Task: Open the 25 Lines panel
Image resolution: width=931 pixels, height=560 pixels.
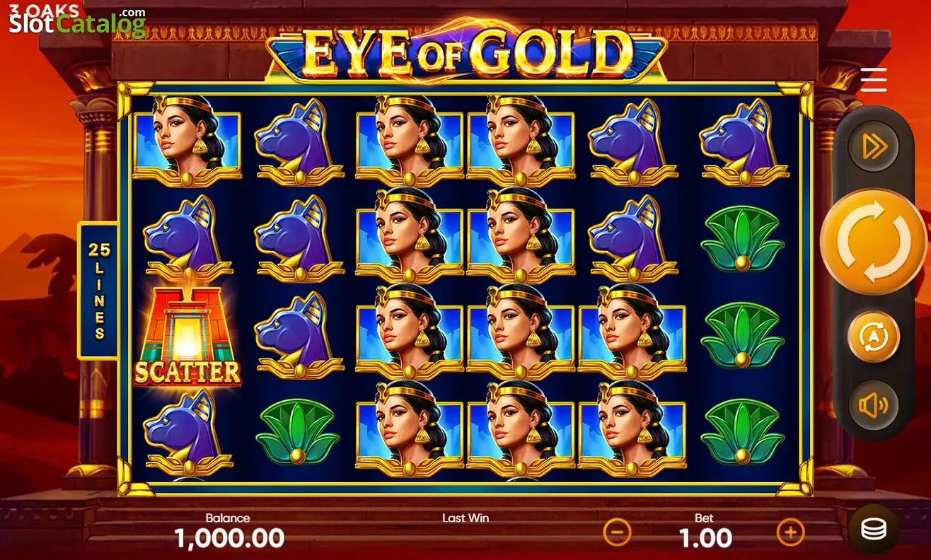Action: tap(98, 291)
